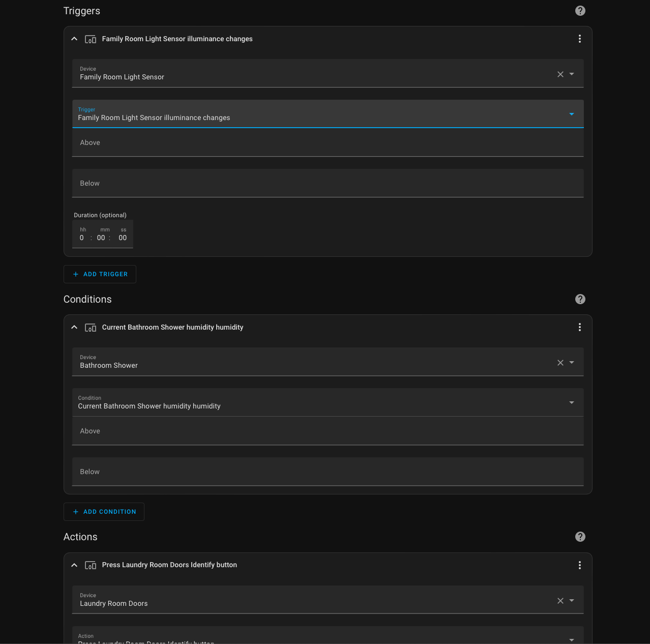
Task: Open help for the Triggers section
Action: 580,10
